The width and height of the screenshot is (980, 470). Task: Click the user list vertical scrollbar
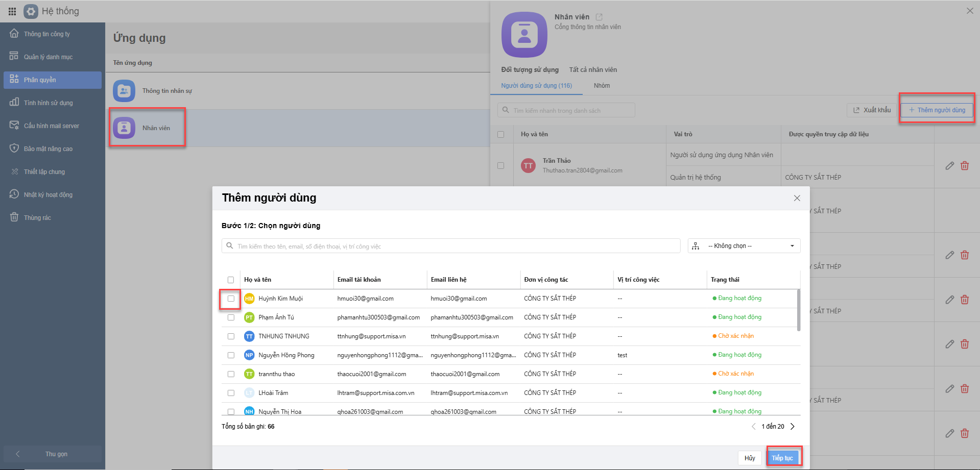tap(798, 310)
